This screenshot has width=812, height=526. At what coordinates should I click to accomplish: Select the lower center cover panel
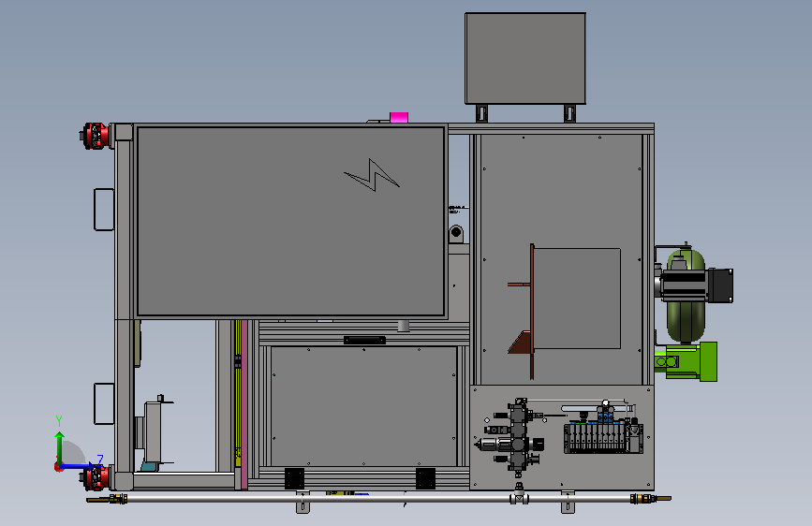363,406
